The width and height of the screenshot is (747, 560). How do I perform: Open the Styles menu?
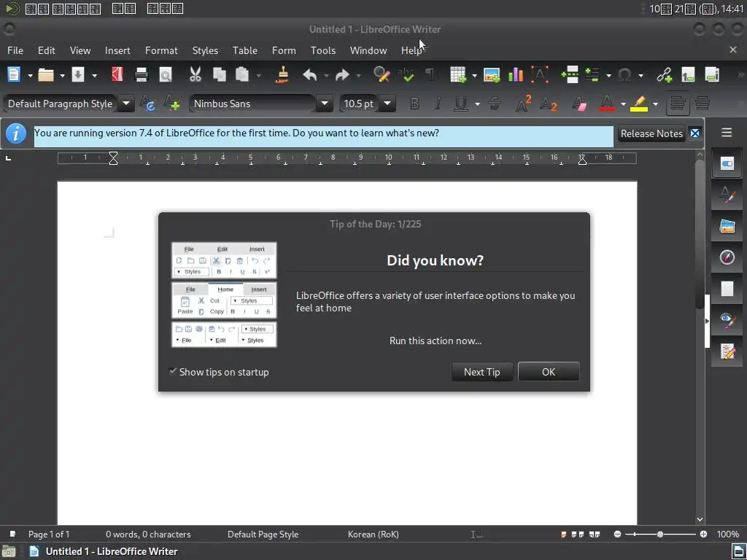[x=205, y=50]
